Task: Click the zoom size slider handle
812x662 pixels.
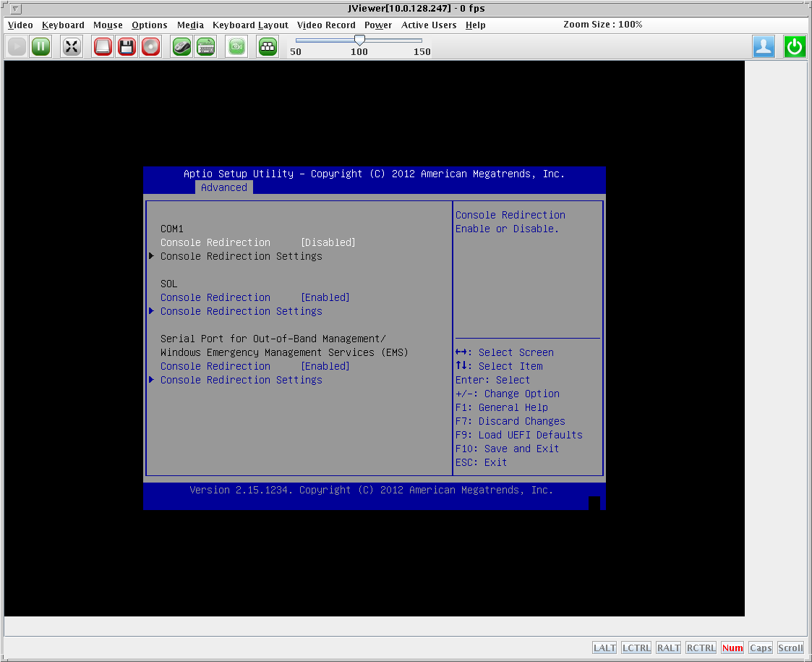Action: coord(359,40)
